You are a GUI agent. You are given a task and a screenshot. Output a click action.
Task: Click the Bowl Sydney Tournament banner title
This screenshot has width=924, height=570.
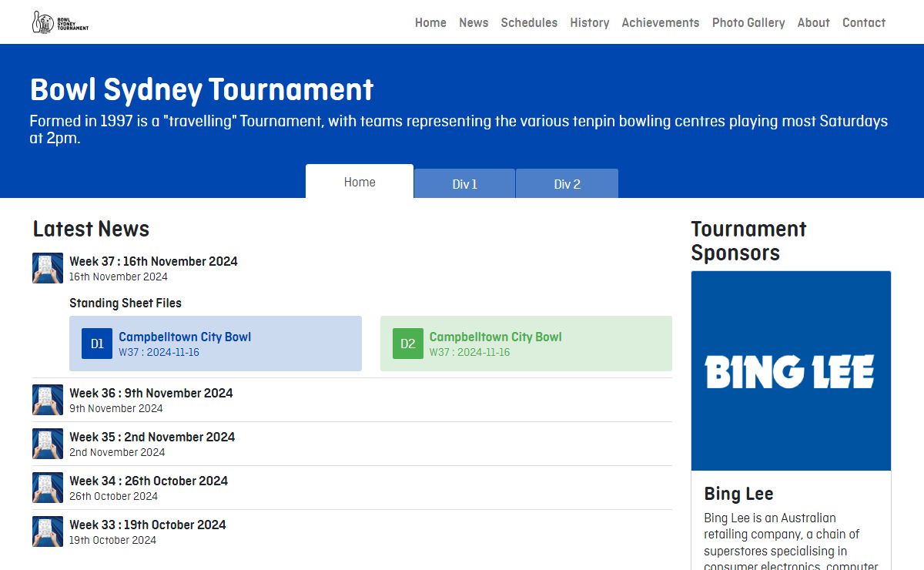click(x=202, y=89)
